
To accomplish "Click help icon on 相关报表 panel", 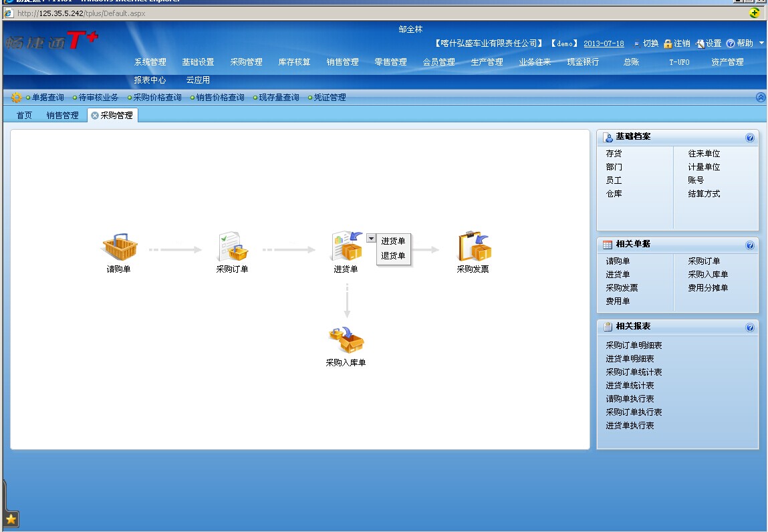I will click(x=749, y=327).
